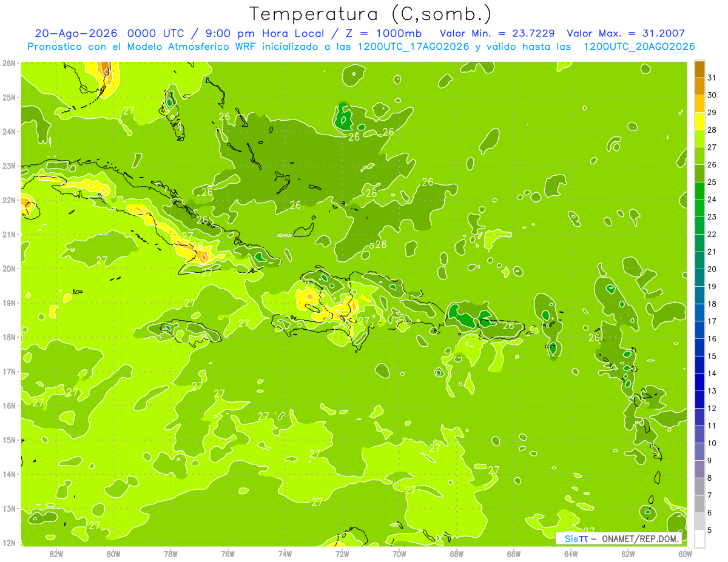This screenshot has height=562, width=728.
Task: Click the 20N latitude axis label
Action: 9,269
